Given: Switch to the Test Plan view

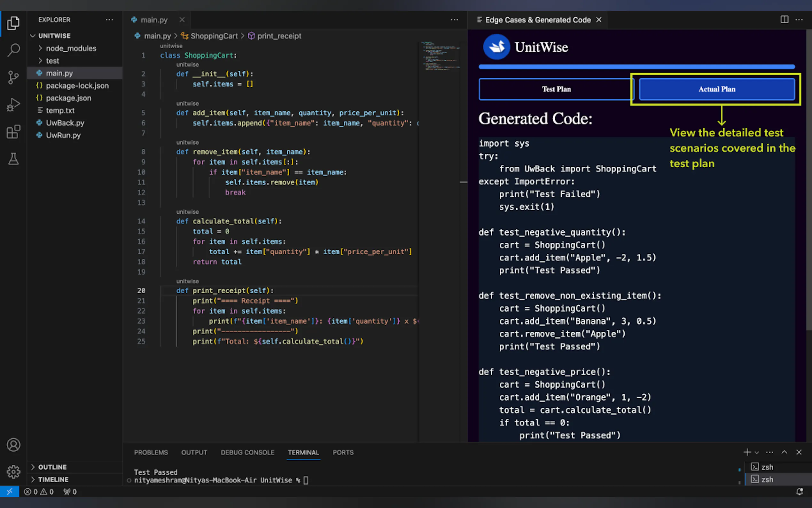Looking at the screenshot, I should point(556,89).
